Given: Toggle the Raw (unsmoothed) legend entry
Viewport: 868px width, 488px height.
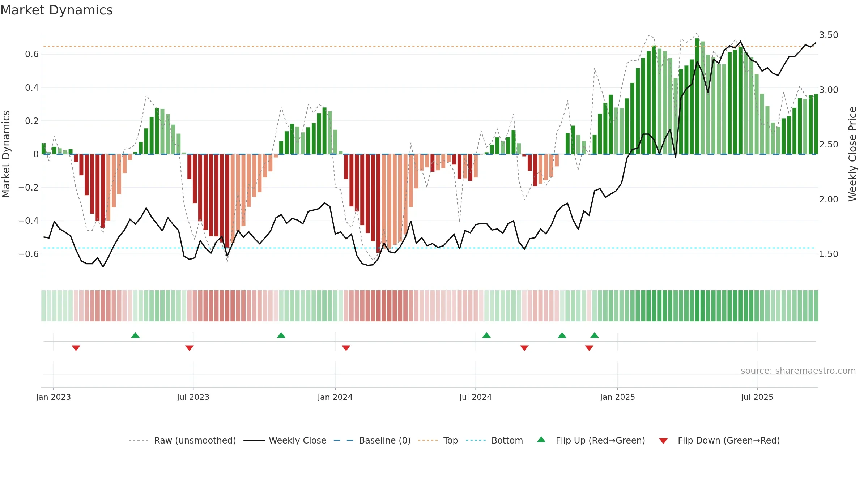Looking at the screenshot, I should tap(182, 440).
